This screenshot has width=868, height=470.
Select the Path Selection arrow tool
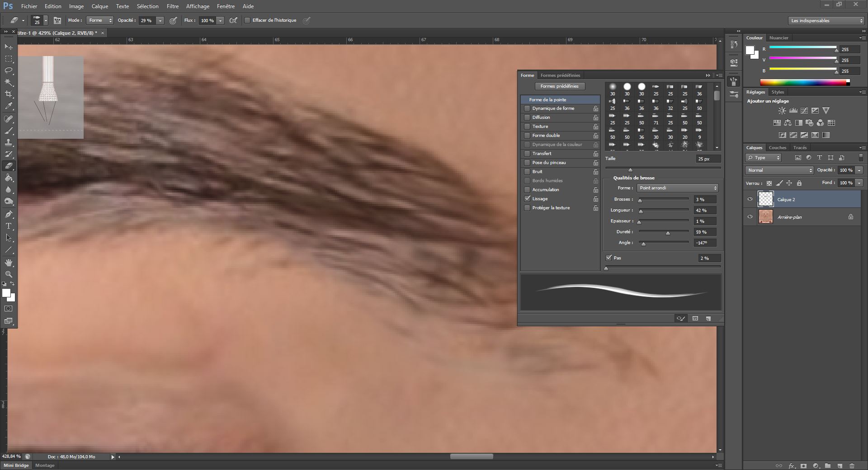pos(9,238)
